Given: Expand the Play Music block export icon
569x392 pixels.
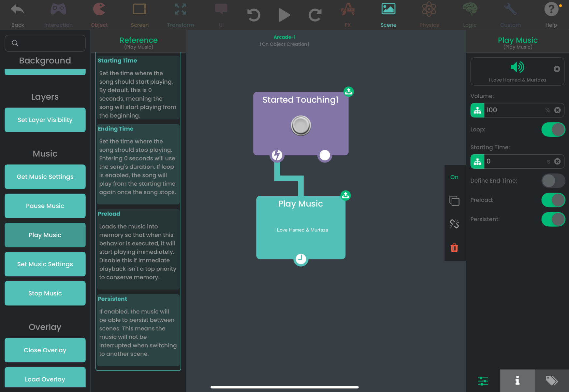Looking at the screenshot, I should 345,195.
